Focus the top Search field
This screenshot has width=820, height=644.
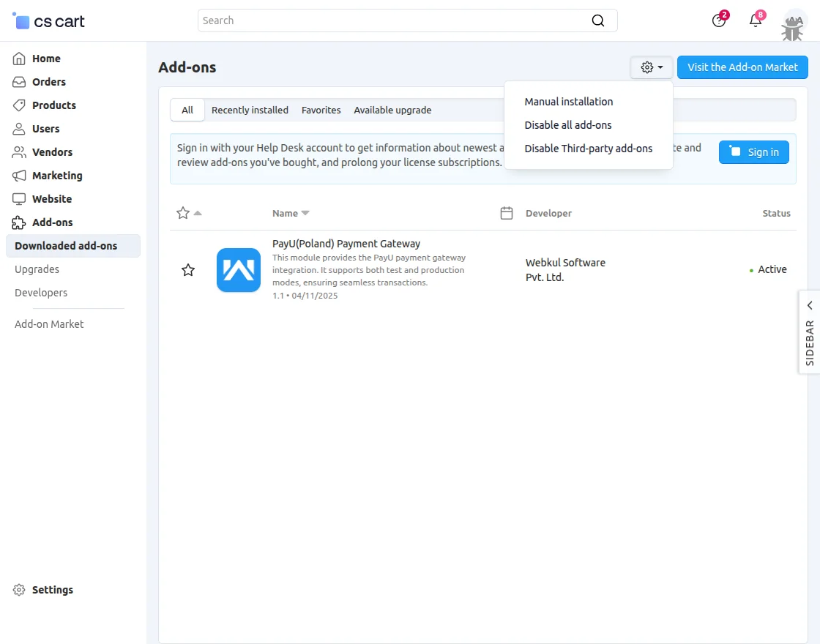pos(395,20)
